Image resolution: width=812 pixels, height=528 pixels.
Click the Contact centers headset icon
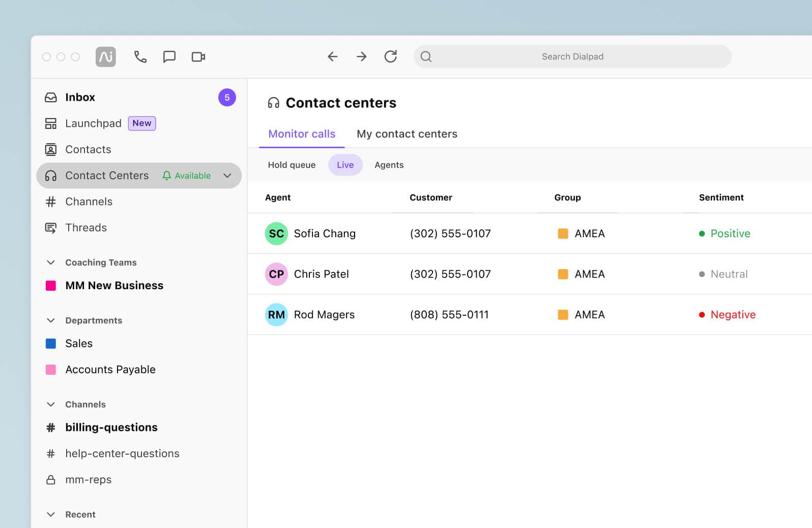pos(274,103)
